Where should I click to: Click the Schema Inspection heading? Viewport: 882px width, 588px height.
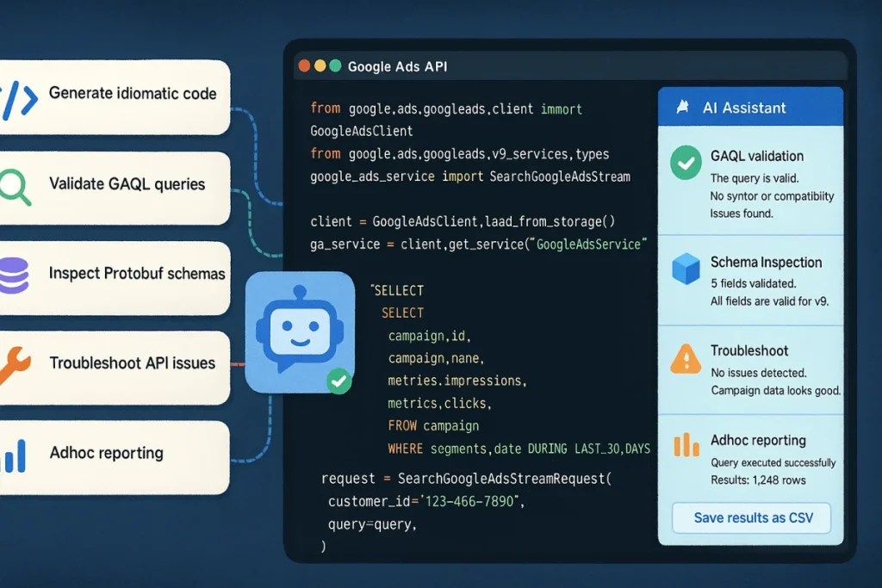(x=766, y=262)
